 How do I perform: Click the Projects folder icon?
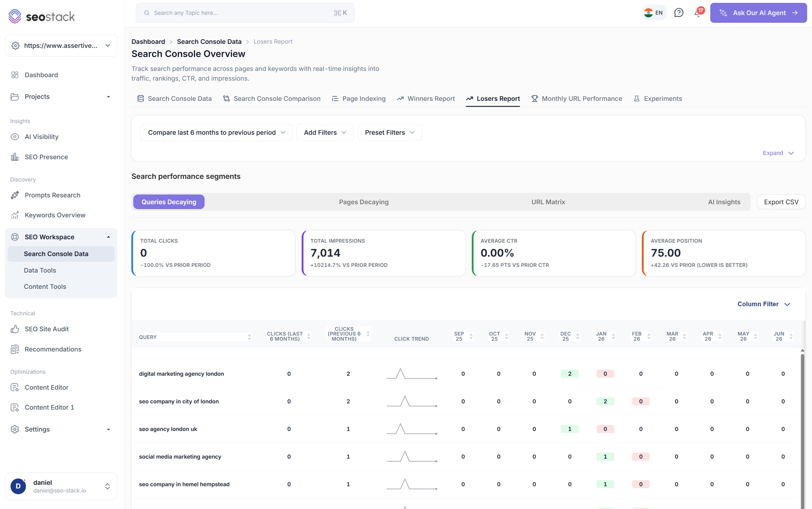pyautogui.click(x=15, y=97)
